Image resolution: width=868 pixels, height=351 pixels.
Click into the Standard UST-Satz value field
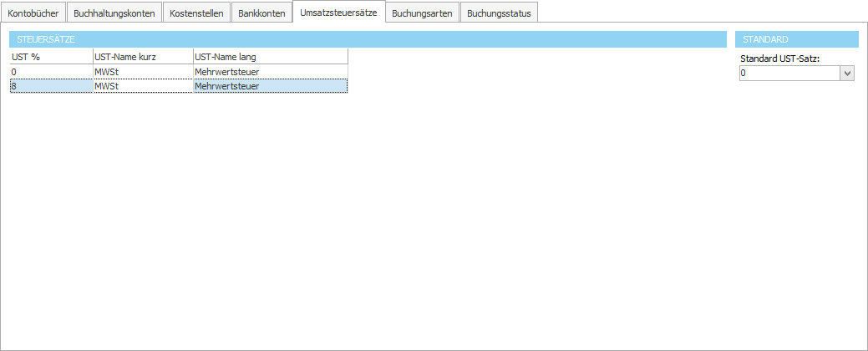(789, 74)
